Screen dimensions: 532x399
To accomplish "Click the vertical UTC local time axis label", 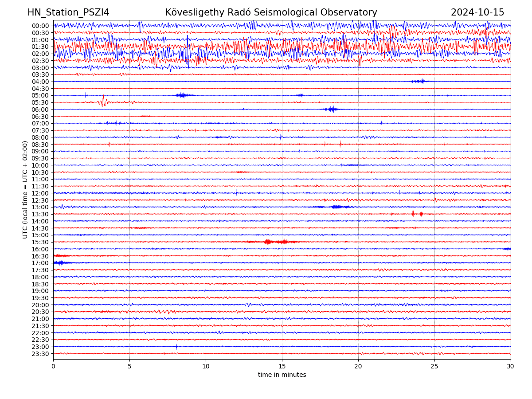I will point(25,190).
